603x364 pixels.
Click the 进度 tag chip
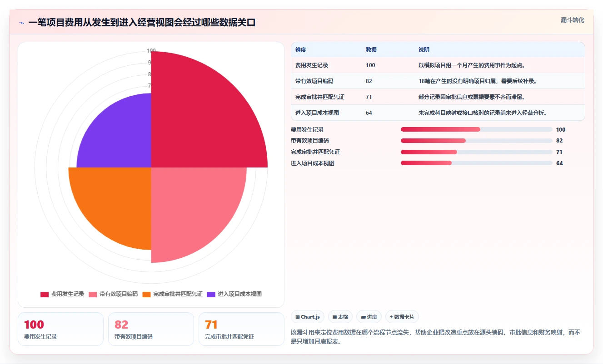tap(369, 317)
